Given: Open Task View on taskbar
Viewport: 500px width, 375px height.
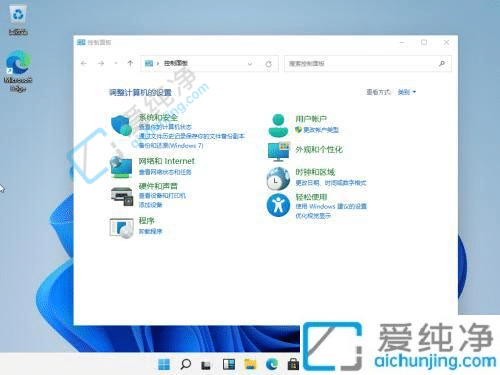Looking at the screenshot, I should [x=206, y=365].
